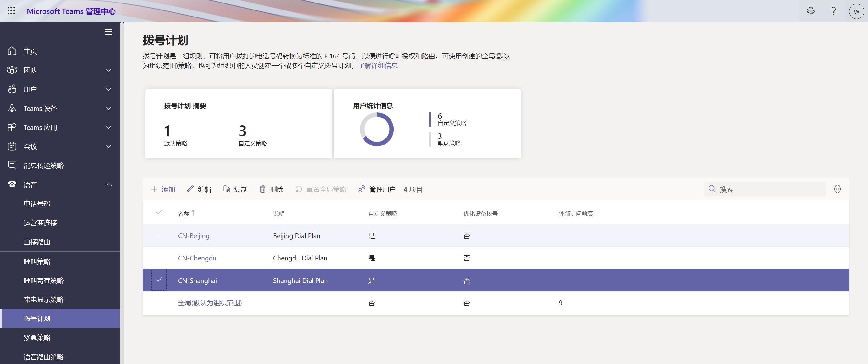Click Microsoft Teams 管理中心 title
Screen dimensions: 868x364
coord(71,11)
